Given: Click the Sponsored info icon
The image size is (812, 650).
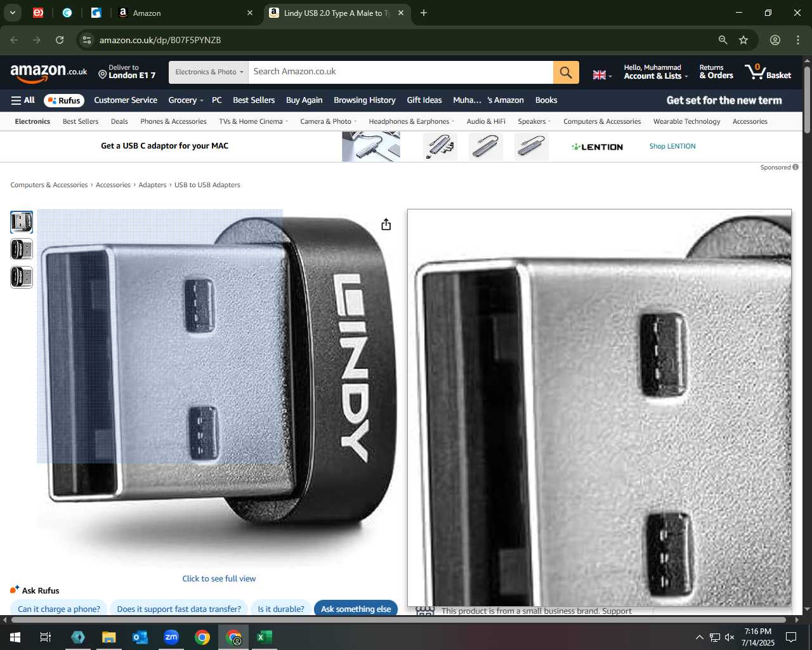Looking at the screenshot, I should point(796,168).
